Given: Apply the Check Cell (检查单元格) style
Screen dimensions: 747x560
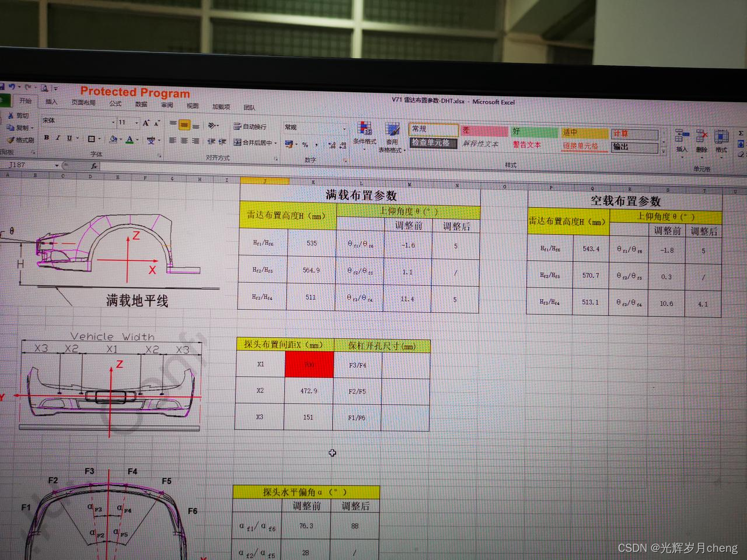Looking at the screenshot, I should pyautogui.click(x=433, y=143).
